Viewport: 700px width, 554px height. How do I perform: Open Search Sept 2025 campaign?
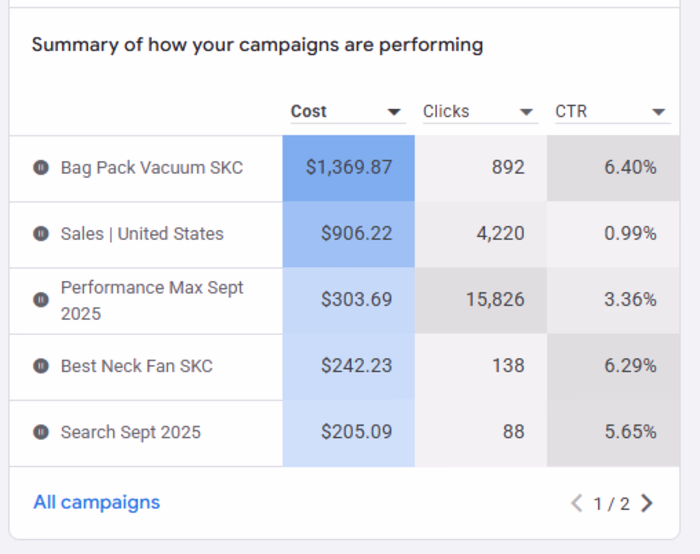click(131, 432)
